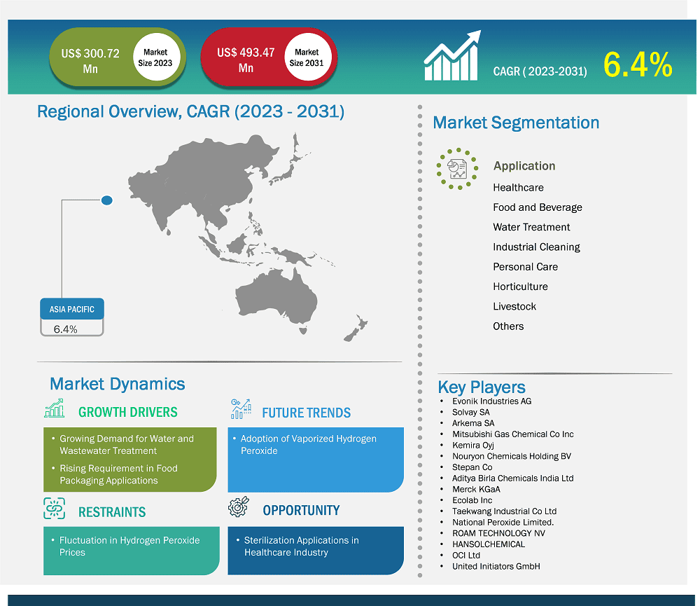Click Evonik Industries AG in Key Players
Image resolution: width=700 pixels, height=606 pixels.
tap(491, 401)
